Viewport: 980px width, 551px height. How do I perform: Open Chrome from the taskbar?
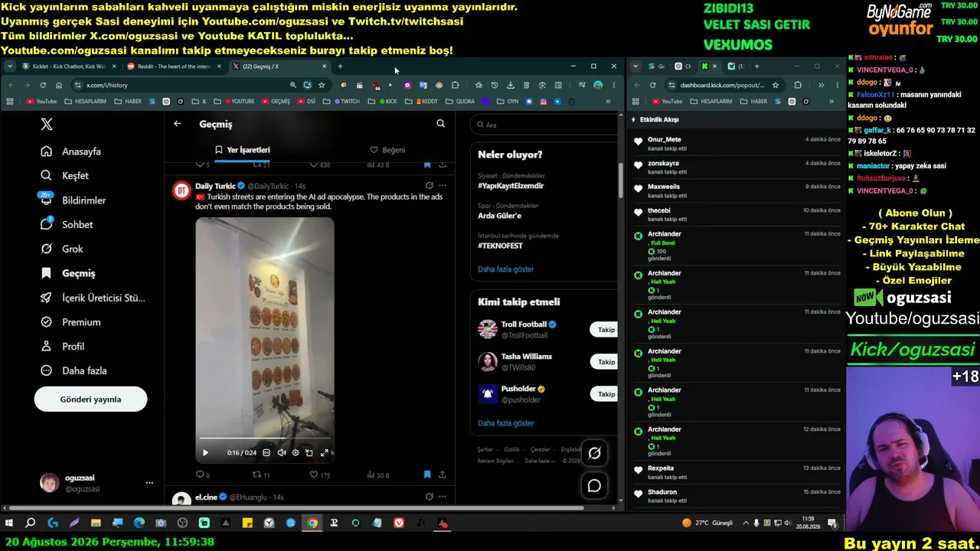tap(312, 523)
